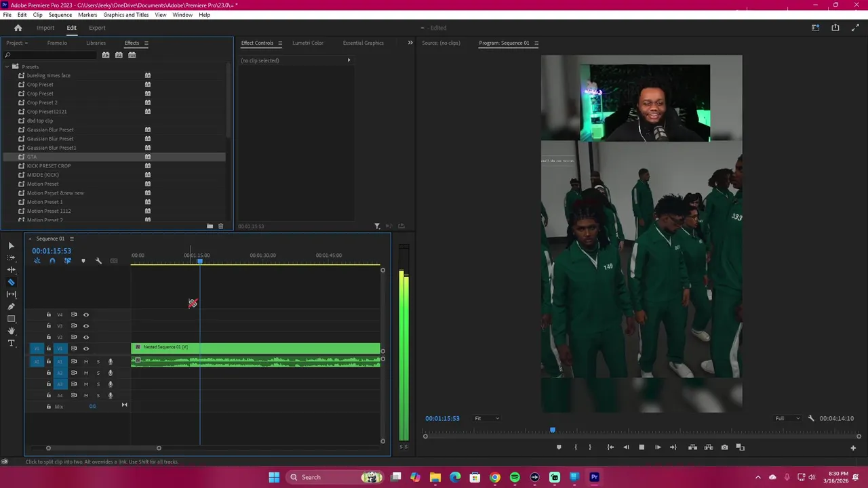Switch to the Libraries tab
This screenshot has width=868, height=488.
(x=96, y=43)
